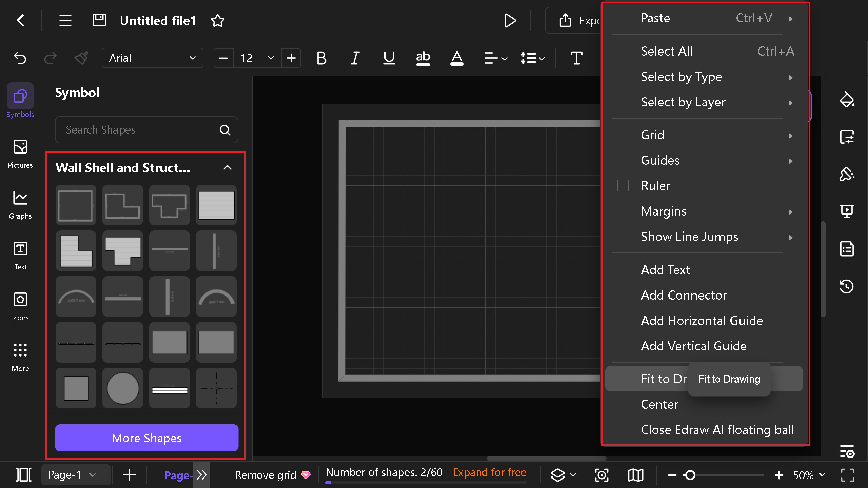Open the Symbols sidebar panel

[x=20, y=101]
